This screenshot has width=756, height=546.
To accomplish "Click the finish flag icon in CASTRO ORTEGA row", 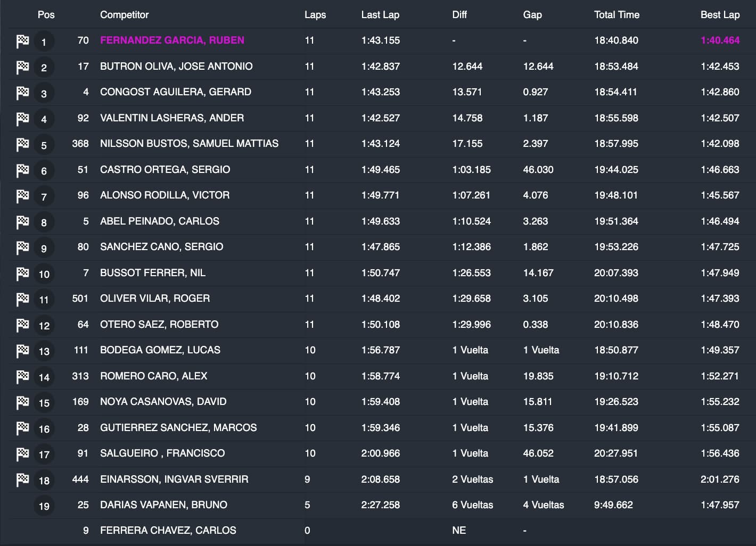I will (x=22, y=170).
